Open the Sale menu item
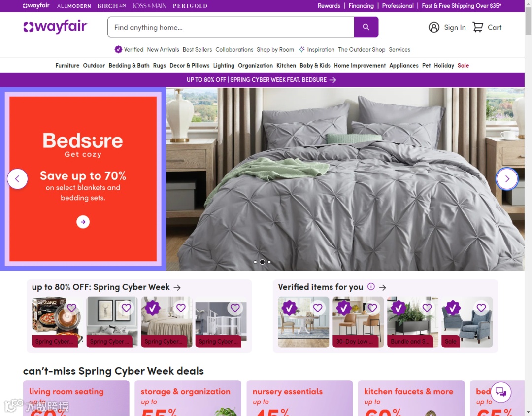532x416 pixels. tap(463, 65)
